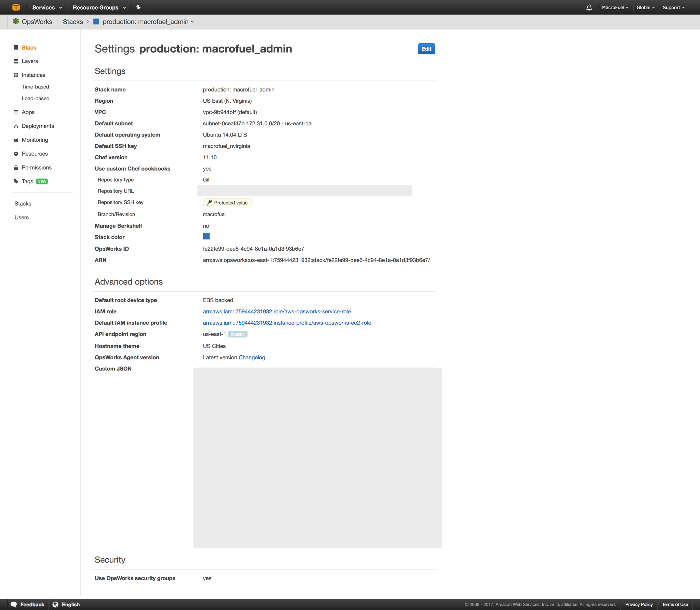Open the Changelog link
Viewport: 700px width, 610px height.
(252, 357)
